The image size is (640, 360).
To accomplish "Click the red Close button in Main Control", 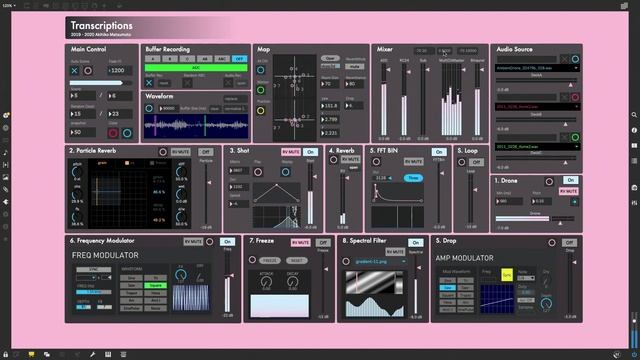I will (113, 133).
